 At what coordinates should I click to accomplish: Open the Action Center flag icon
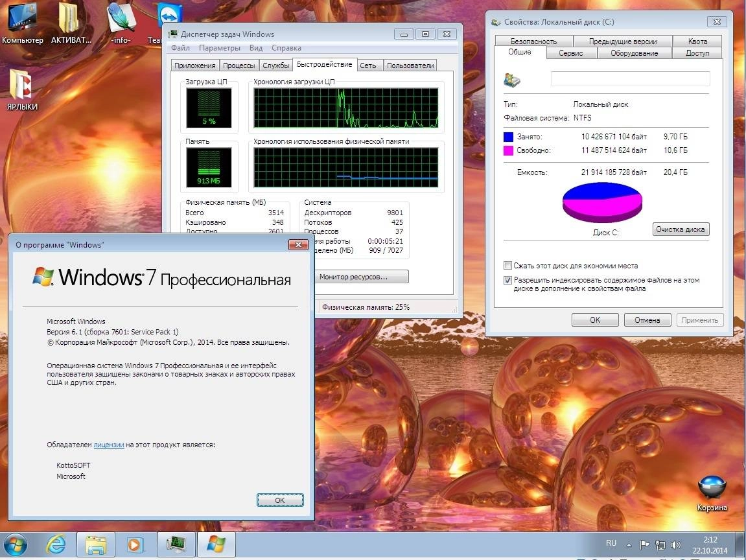[x=644, y=545]
